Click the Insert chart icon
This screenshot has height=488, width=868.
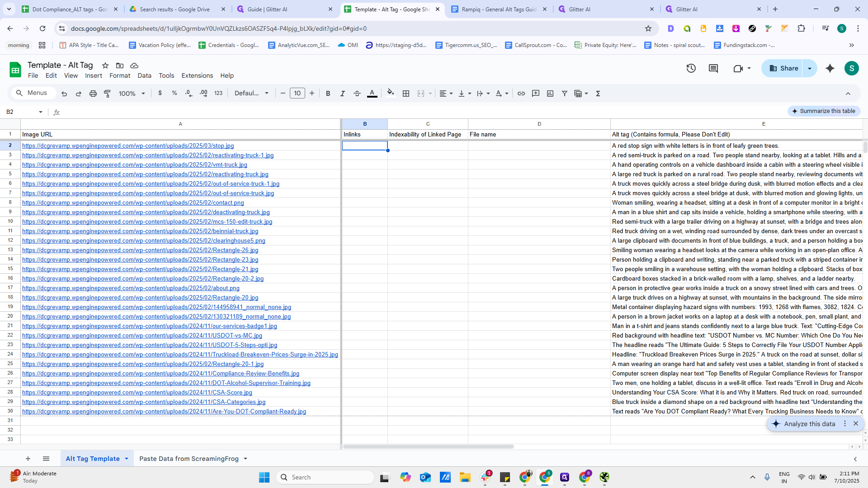point(550,94)
